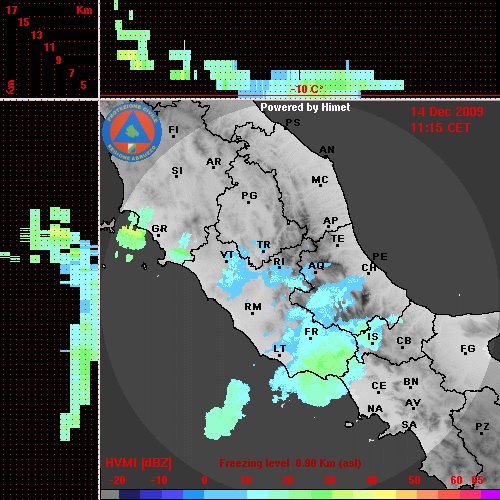
Task: Click the date text "14 Dec 2009"
Action: [x=447, y=112]
